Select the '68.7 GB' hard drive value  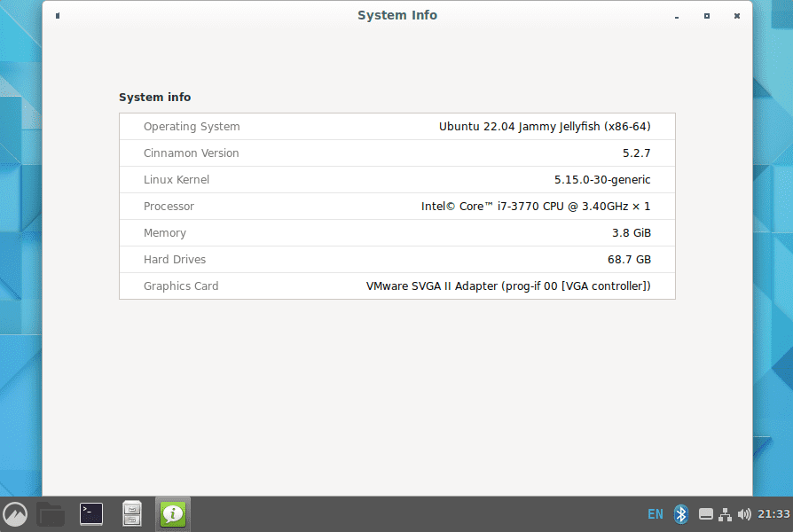[x=629, y=260]
